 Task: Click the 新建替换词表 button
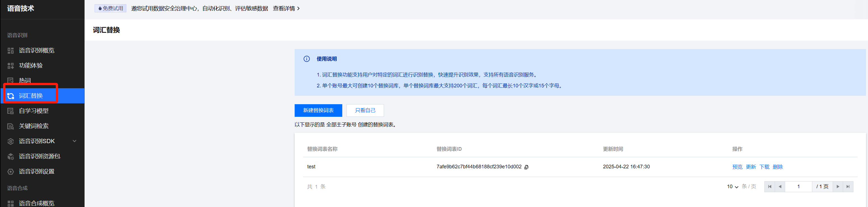318,111
